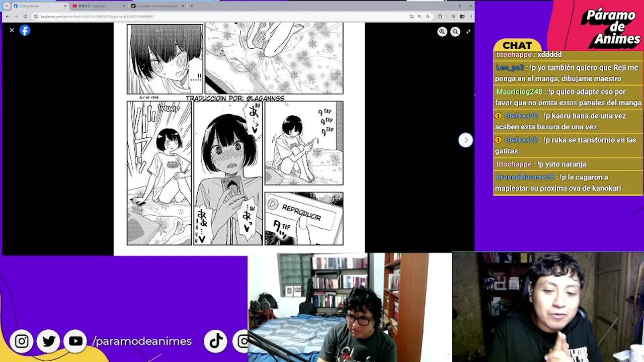The height and width of the screenshot is (362, 644).
Task: Switch to the YouTube tab
Action: pos(99,6)
